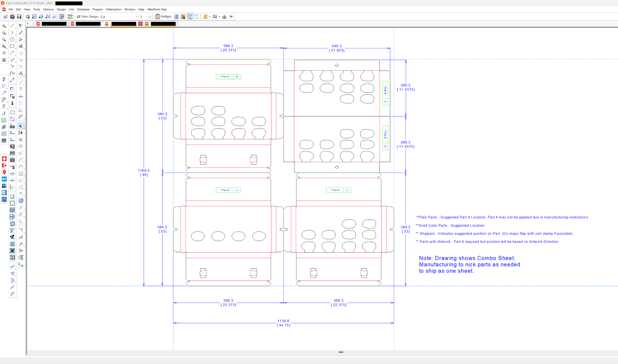Expand the grain direction arrow dropdown

(210, 17)
